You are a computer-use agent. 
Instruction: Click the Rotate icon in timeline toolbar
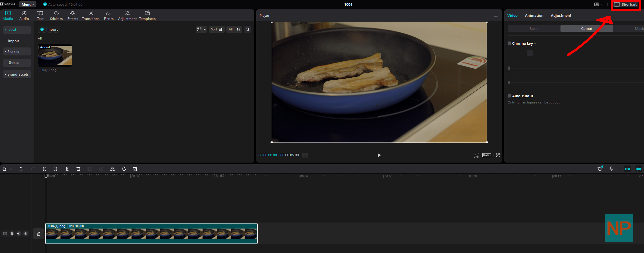point(124,169)
